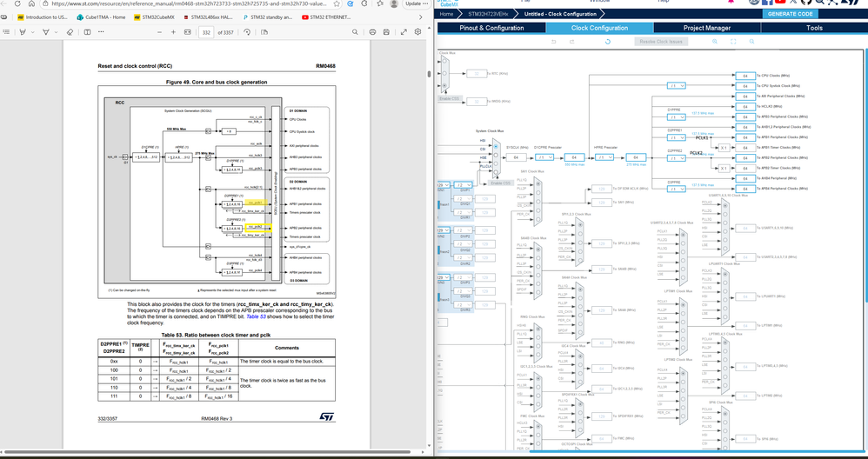Open CPU Systick divider dropdown
Image resolution: width=868 pixels, height=459 pixels.
click(x=677, y=86)
